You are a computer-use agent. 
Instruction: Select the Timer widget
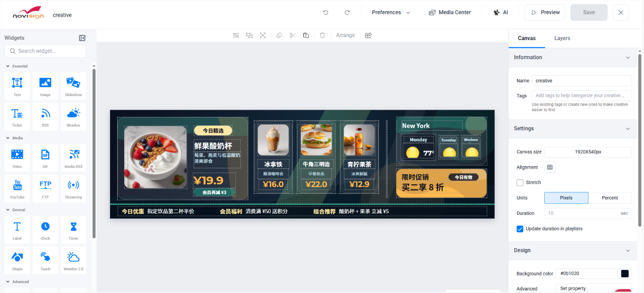pyautogui.click(x=73, y=230)
